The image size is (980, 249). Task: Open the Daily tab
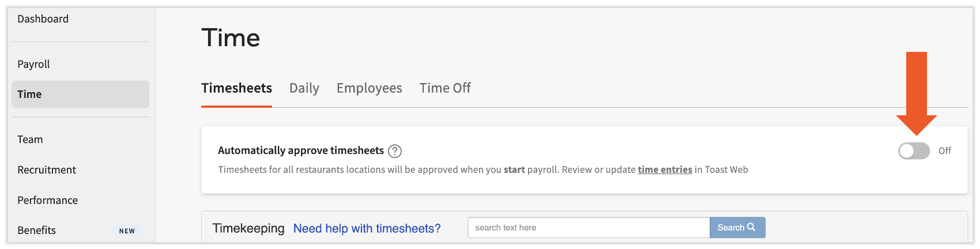[304, 88]
